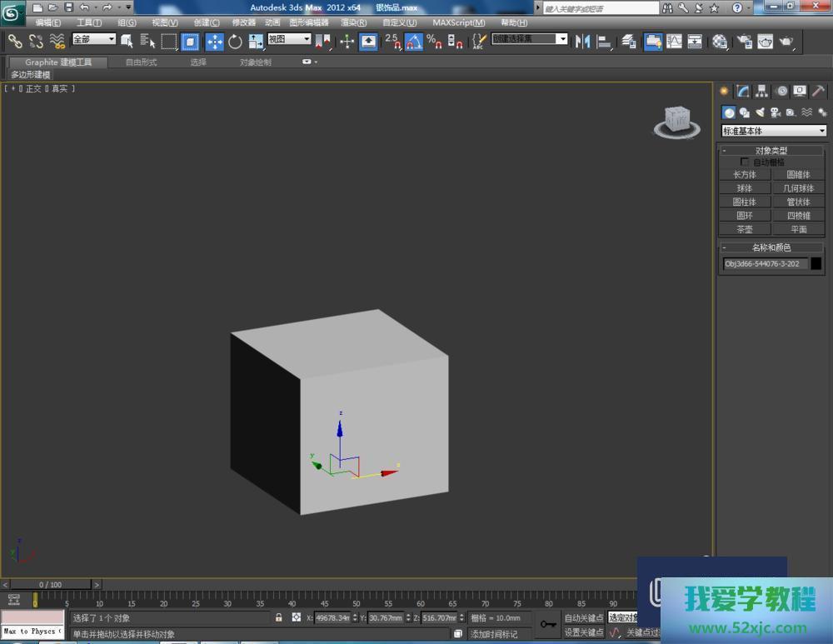Select the Select and Move tool
Image resolution: width=833 pixels, height=644 pixels.
pyautogui.click(x=214, y=42)
